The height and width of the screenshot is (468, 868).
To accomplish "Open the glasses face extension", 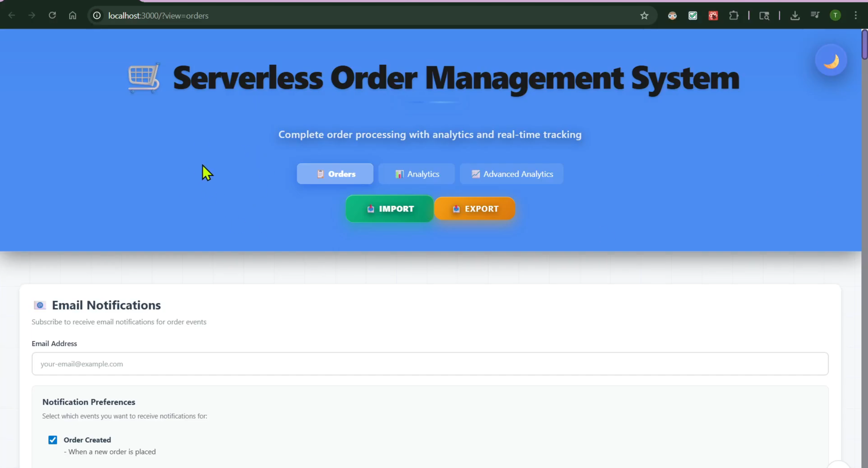I will point(672,15).
